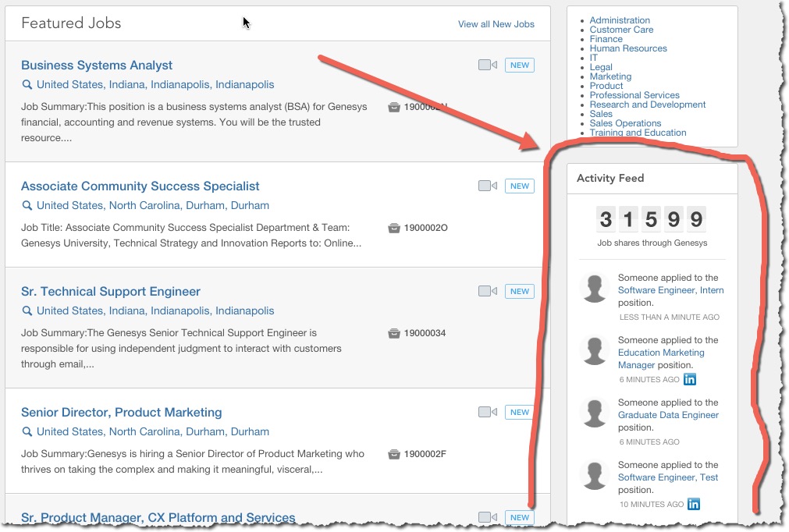This screenshot has width=789, height=532.
Task: Select the Research and Development category
Action: 647,105
